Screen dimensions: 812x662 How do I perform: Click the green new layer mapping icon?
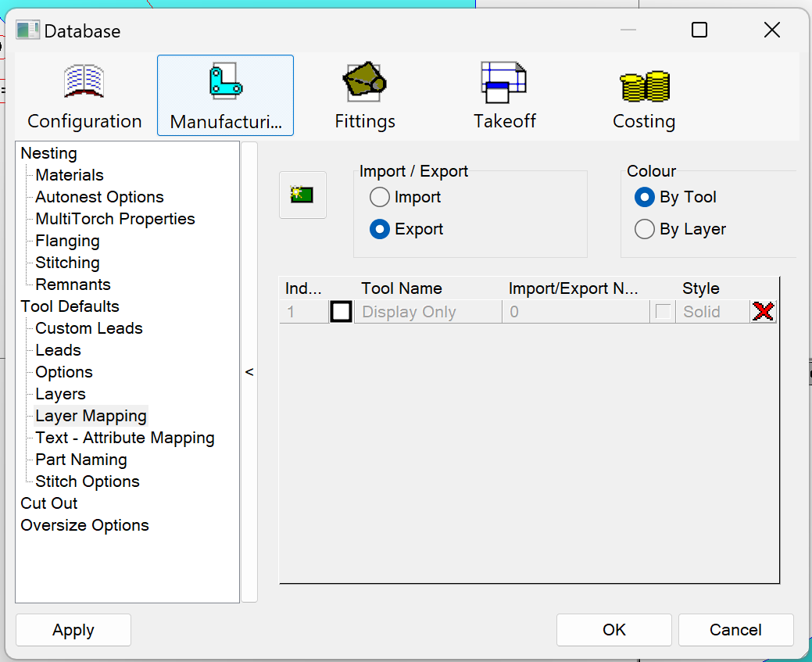click(x=302, y=195)
